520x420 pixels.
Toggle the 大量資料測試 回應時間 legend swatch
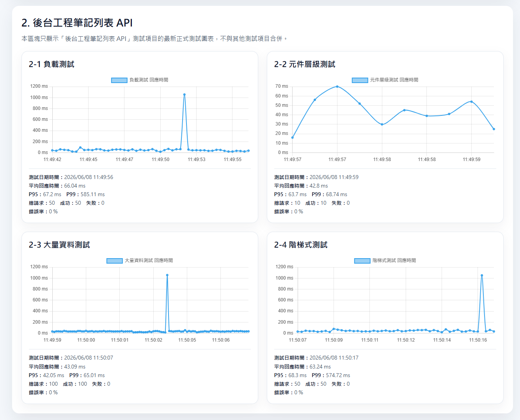pyautogui.click(x=115, y=261)
